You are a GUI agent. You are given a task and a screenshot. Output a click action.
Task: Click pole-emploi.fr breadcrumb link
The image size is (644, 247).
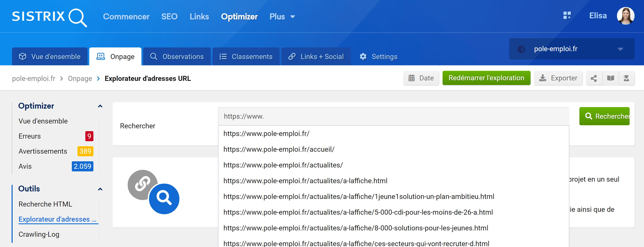[x=34, y=78]
